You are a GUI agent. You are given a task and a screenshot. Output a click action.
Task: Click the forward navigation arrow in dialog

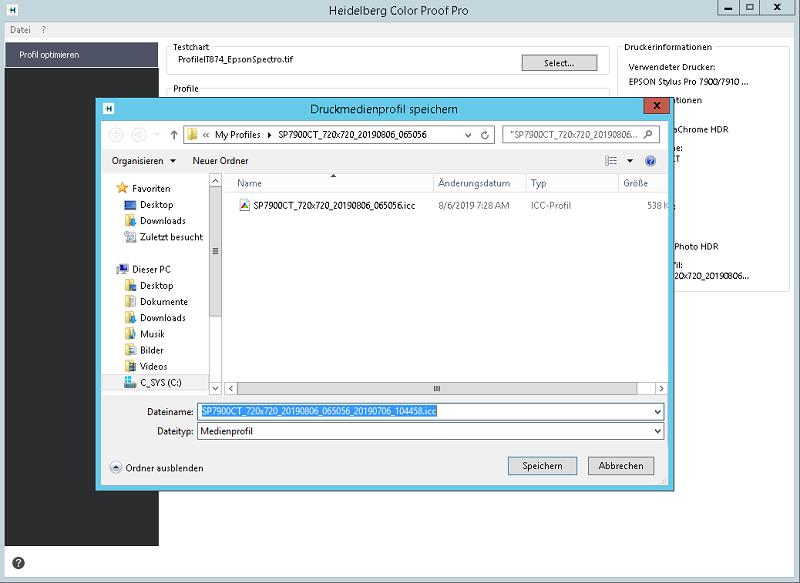click(139, 135)
